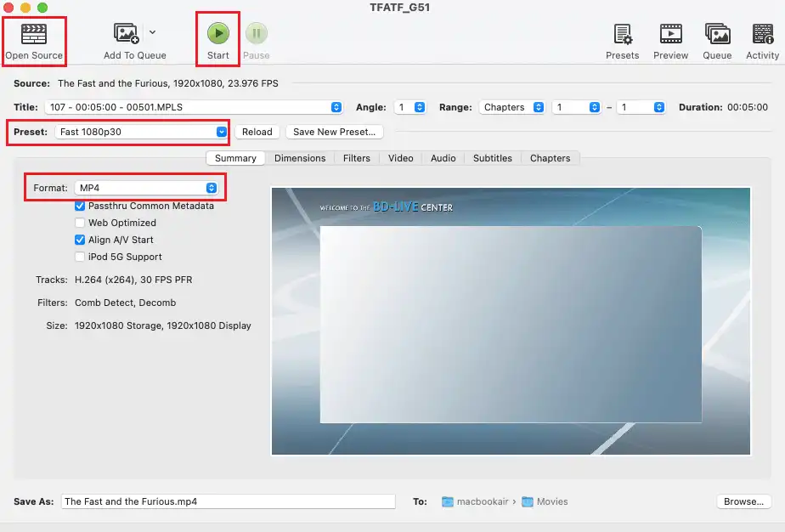Click the Add To Queue icon
This screenshot has width=785, height=532.
coord(127,34)
